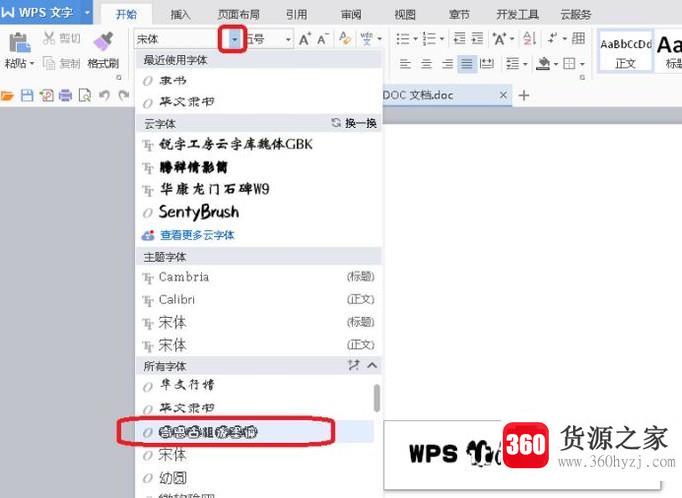Close the DOC 文档.doc tab

pos(503,95)
